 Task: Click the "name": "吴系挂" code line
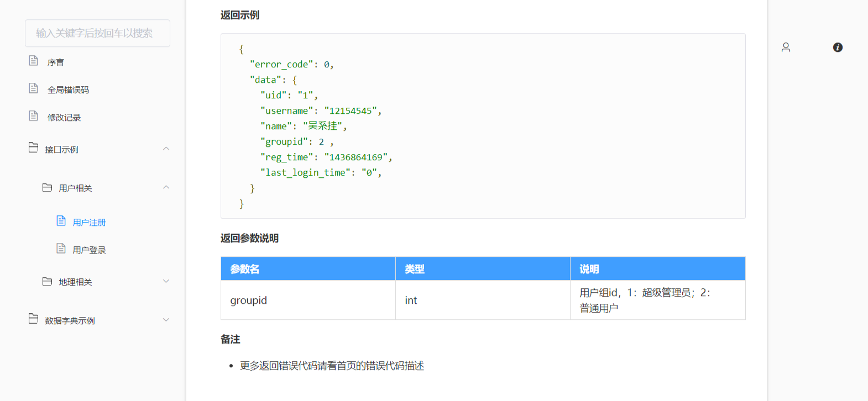coord(304,126)
